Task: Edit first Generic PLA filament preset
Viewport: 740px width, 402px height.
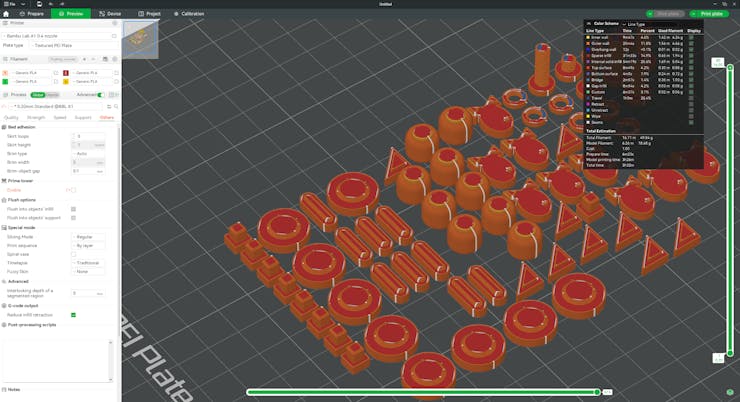Action: [56, 73]
